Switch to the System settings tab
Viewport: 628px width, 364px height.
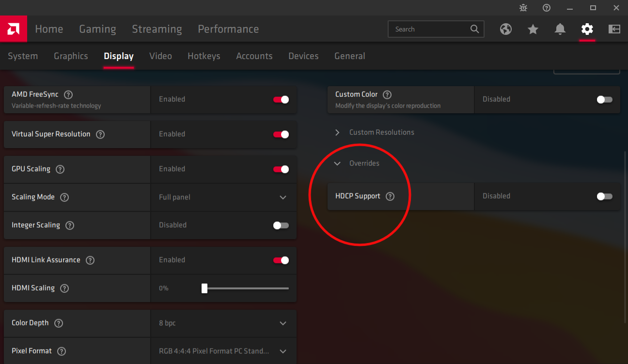click(x=23, y=56)
